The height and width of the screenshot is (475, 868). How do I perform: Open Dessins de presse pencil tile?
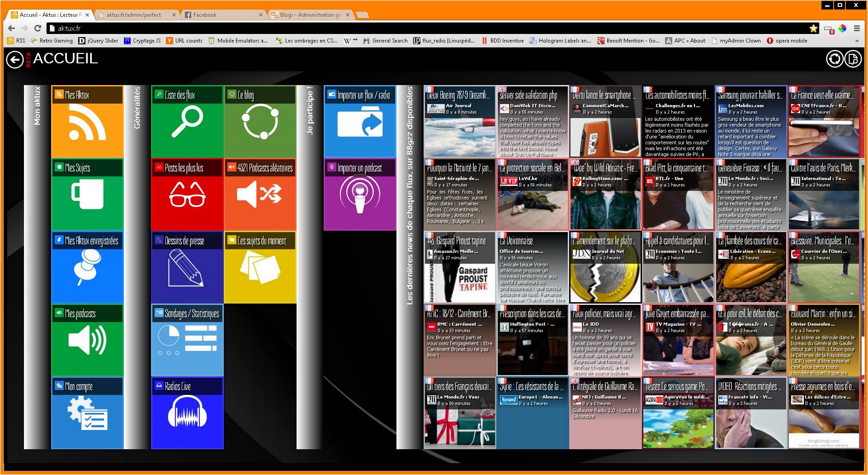click(x=187, y=267)
